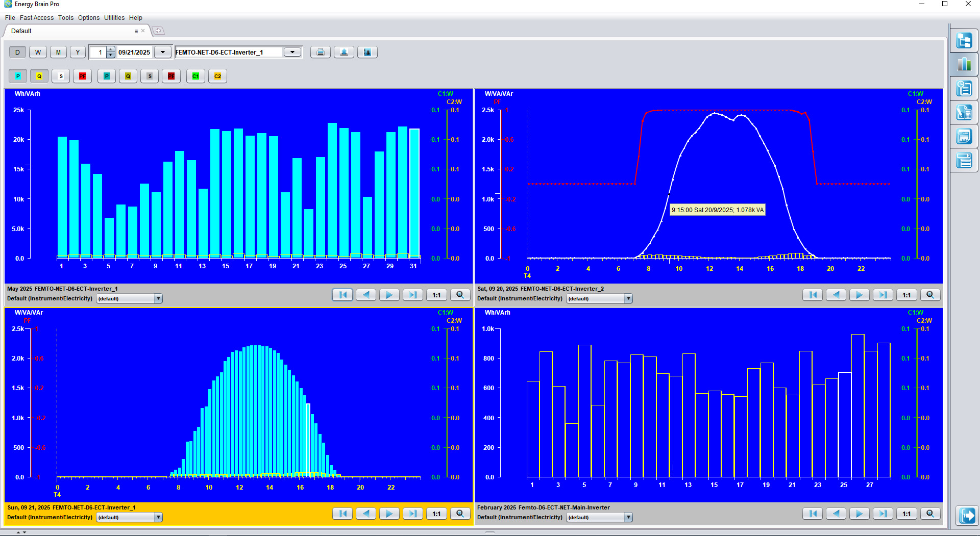Switch to weekly view with W button
This screenshot has height=536, width=980.
[x=38, y=52]
